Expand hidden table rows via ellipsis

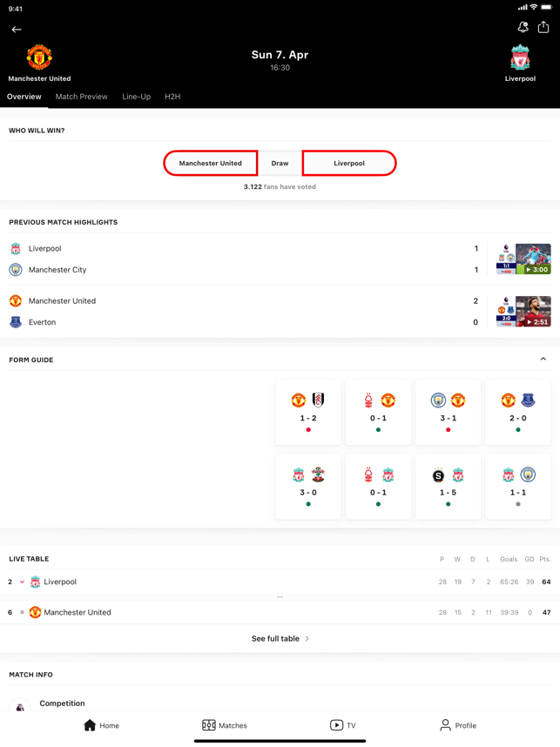pos(280,597)
